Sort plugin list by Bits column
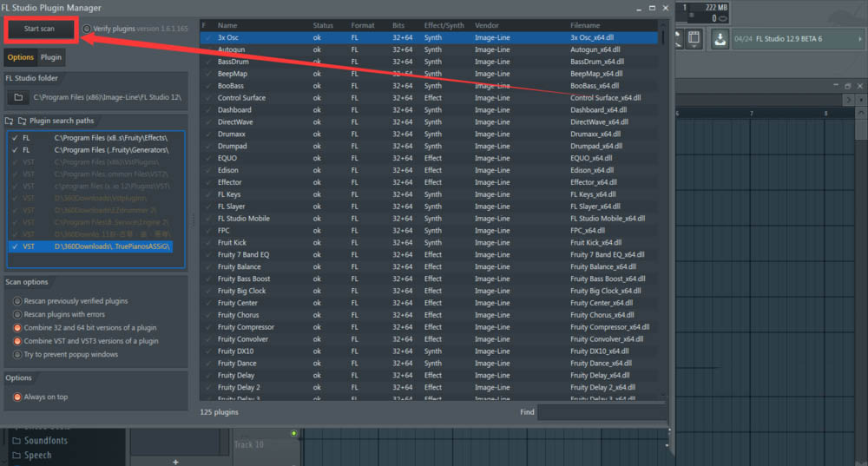Image resolution: width=868 pixels, height=466 pixels. coord(398,25)
